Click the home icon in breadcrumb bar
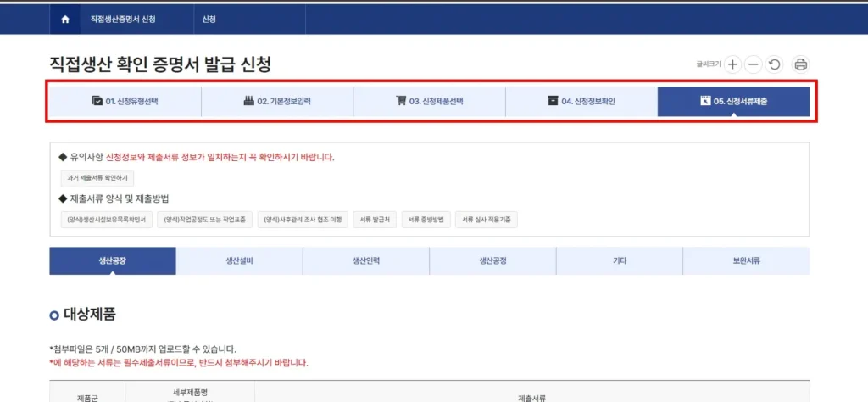This screenshot has height=402, width=868. click(65, 19)
